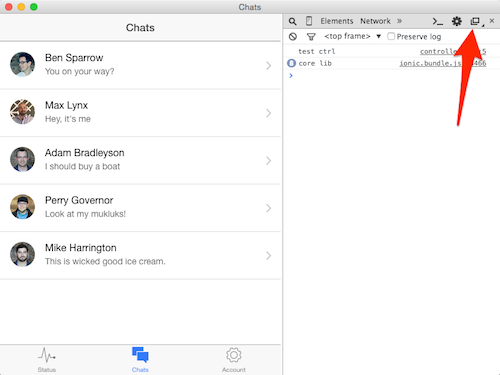Click Max Lynx's avatar
This screenshot has width=500, height=375.
22,112
